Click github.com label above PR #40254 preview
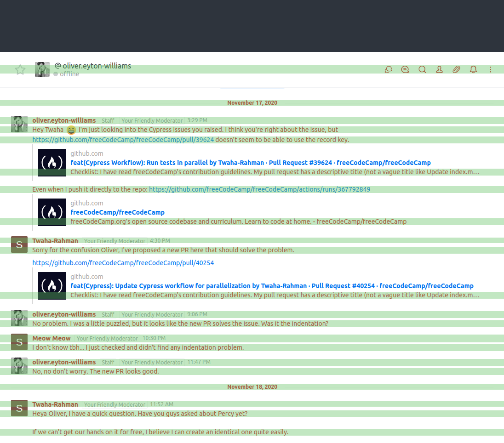 tap(87, 277)
